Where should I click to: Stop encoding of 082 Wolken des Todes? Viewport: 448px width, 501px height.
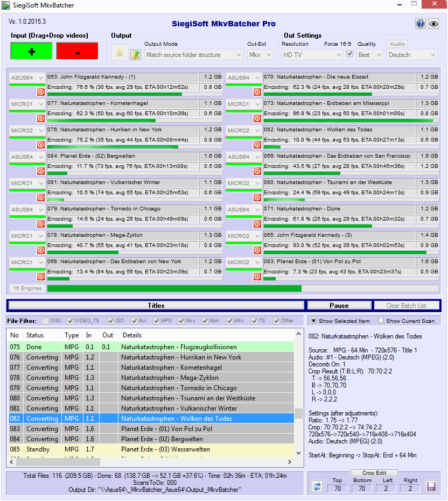pyautogui.click(x=257, y=145)
